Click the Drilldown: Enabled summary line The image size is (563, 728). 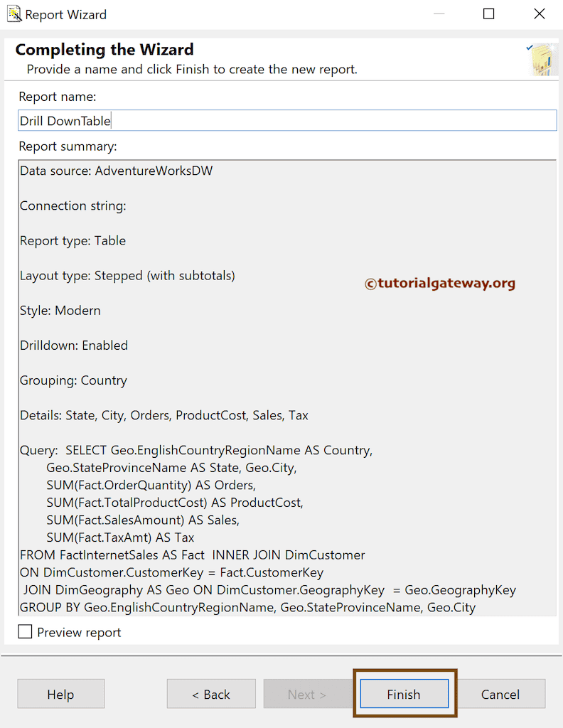coord(74,346)
